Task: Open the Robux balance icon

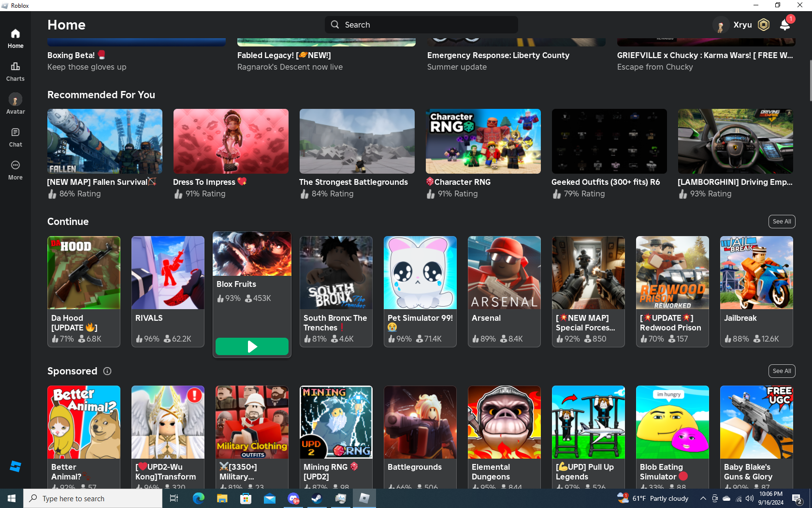Action: coord(764,25)
